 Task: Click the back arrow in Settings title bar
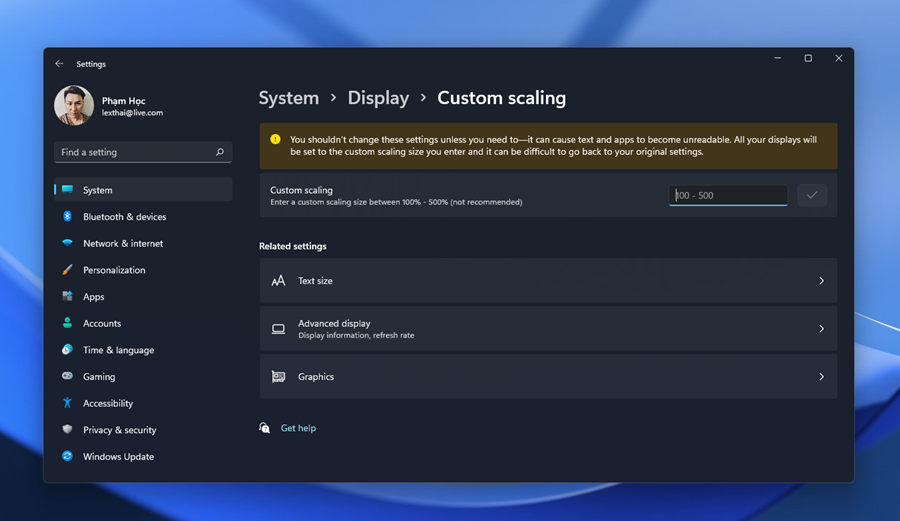[x=59, y=64]
